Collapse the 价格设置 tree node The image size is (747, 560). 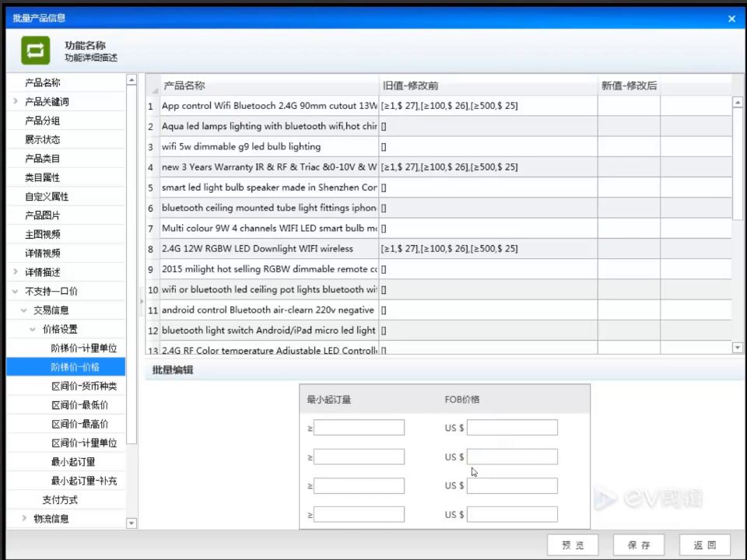point(33,329)
